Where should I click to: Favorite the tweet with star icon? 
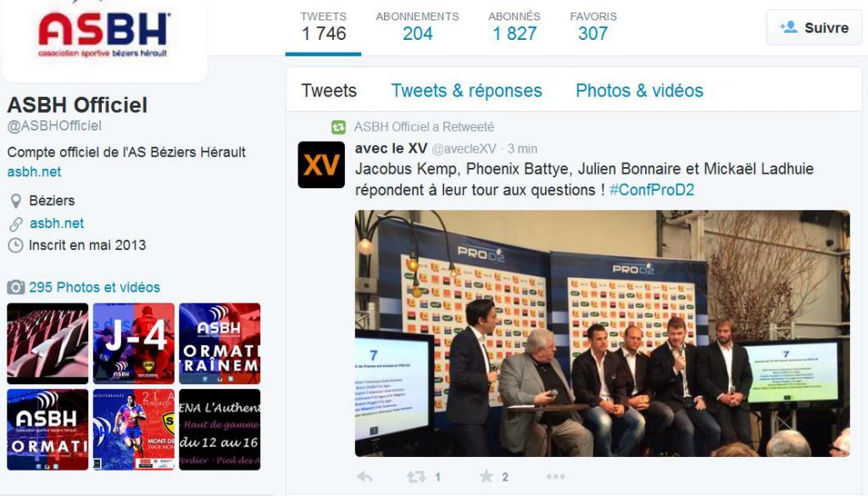[x=486, y=476]
